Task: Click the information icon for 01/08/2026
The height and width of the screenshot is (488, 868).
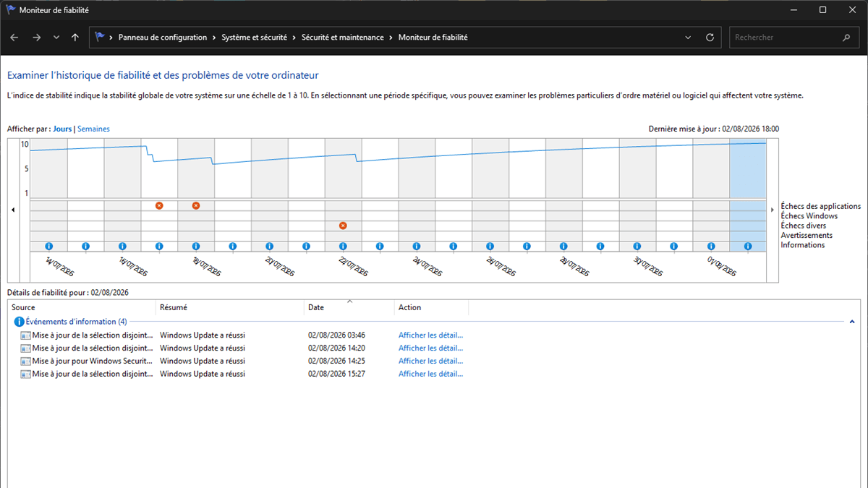Action: point(711,247)
